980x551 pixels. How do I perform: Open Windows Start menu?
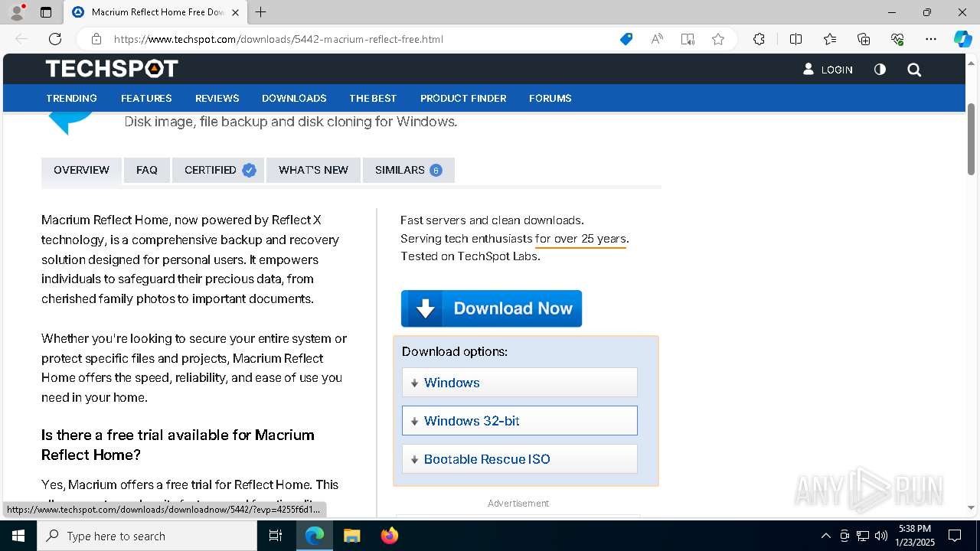18,536
